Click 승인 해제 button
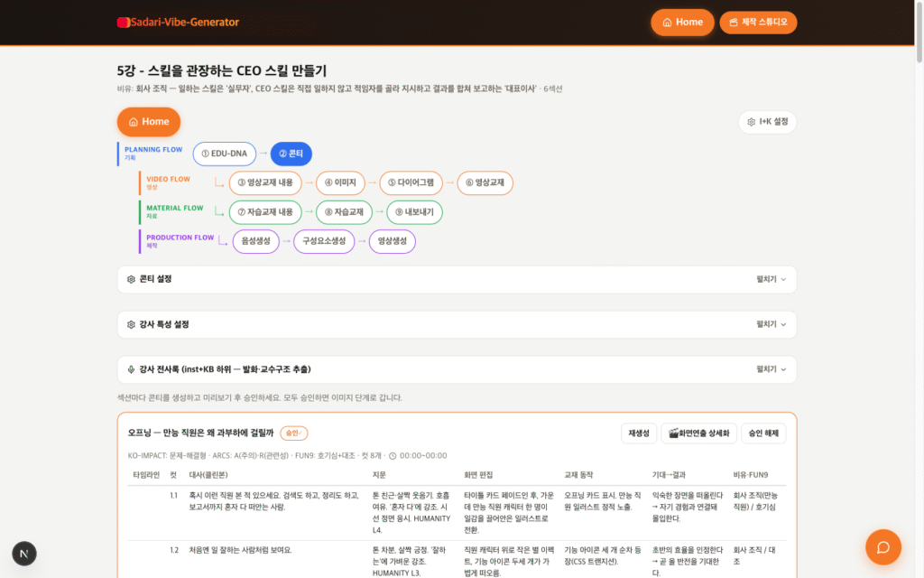Screen dimensions: 924x578 click(x=763, y=433)
